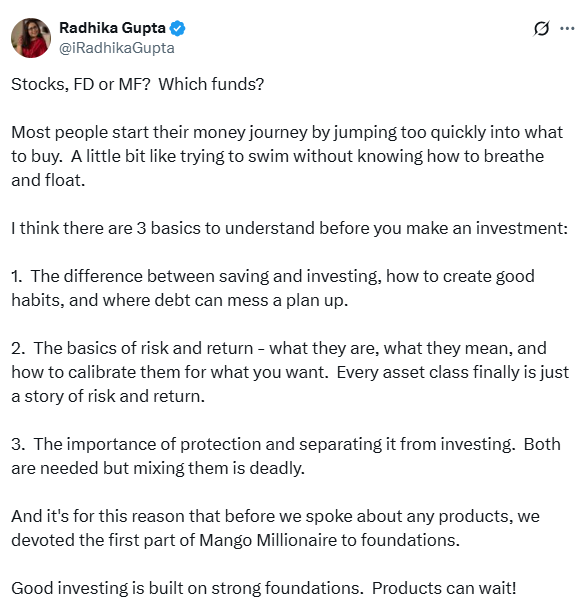Viewport: 577px width, 604px height.
Task: Click the words 'a story of risk and return'
Action: pyautogui.click(x=107, y=396)
